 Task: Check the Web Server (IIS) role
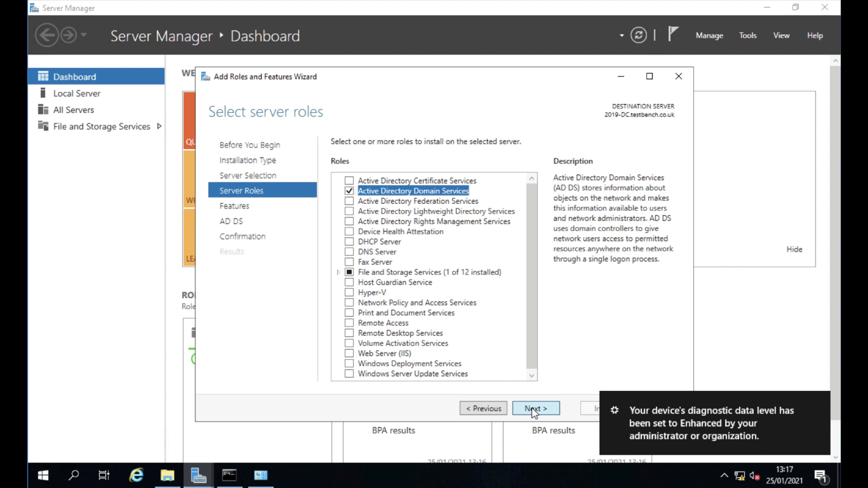pos(349,353)
